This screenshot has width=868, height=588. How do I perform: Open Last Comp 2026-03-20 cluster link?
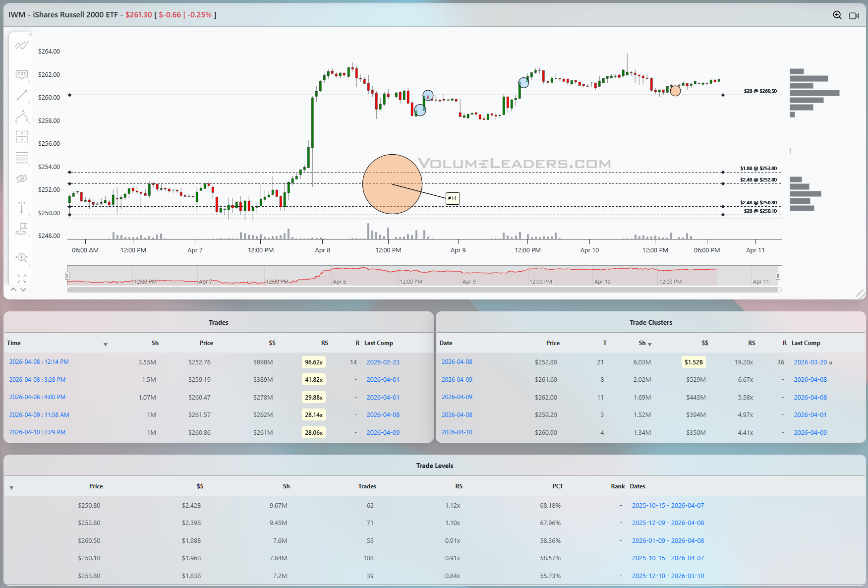click(810, 362)
